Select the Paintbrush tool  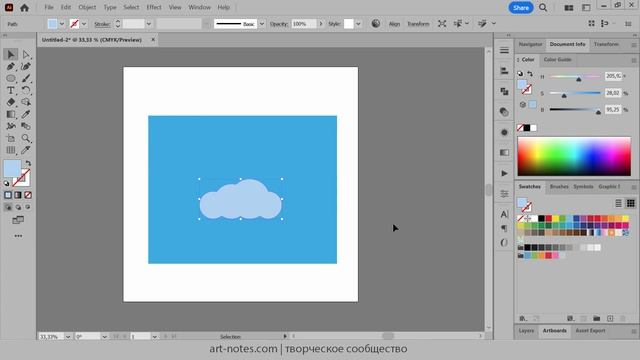pos(26,78)
